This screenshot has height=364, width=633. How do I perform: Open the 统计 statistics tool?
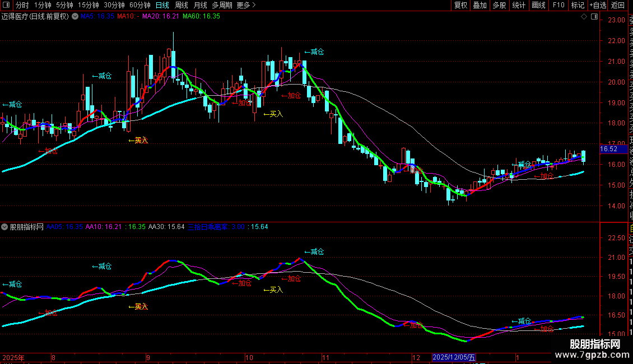point(519,5)
